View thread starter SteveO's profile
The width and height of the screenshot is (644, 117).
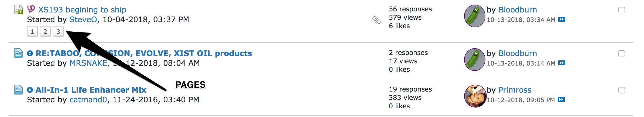(x=83, y=19)
